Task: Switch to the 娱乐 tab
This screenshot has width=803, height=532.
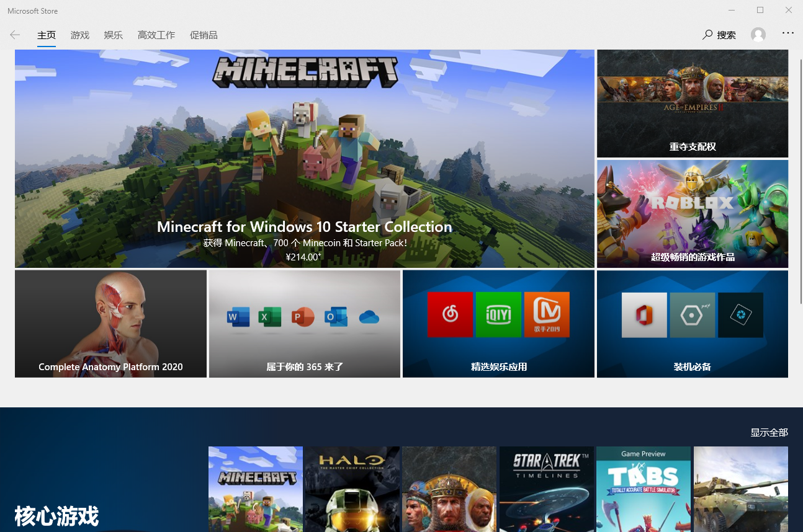Action: tap(114, 35)
